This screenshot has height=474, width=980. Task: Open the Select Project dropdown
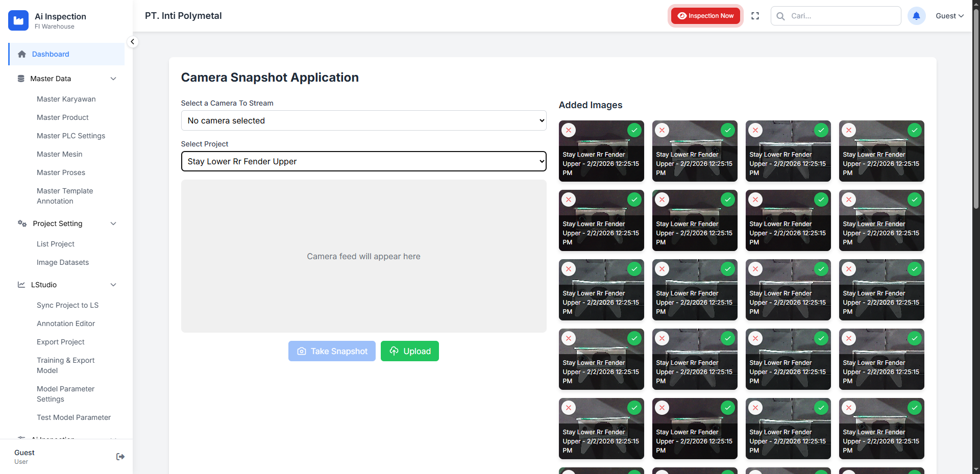pyautogui.click(x=363, y=161)
